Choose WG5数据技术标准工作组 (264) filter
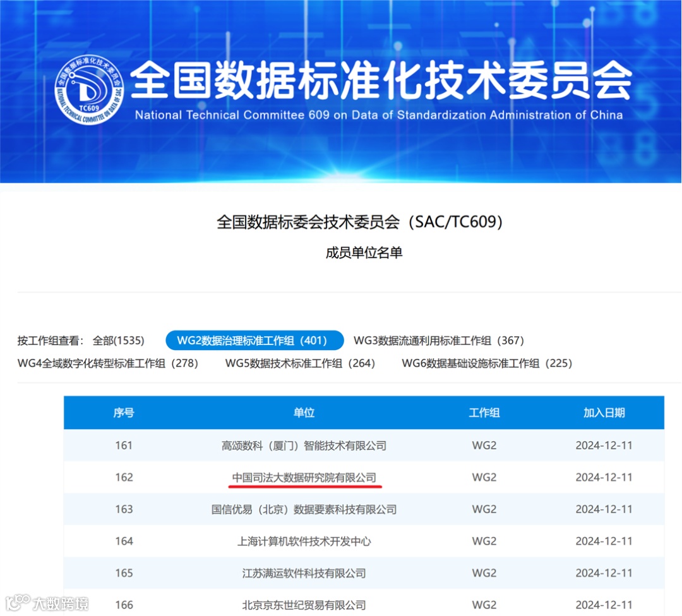The height and width of the screenshot is (616, 682). coord(300,363)
